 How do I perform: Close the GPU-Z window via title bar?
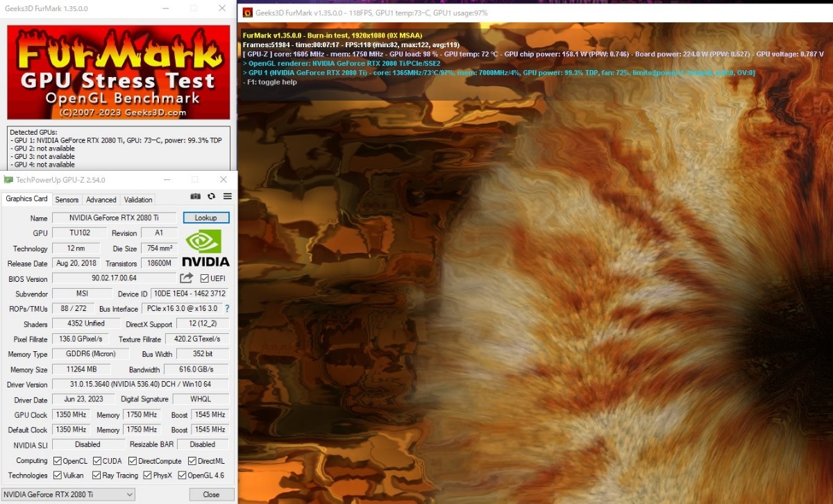coord(222,180)
